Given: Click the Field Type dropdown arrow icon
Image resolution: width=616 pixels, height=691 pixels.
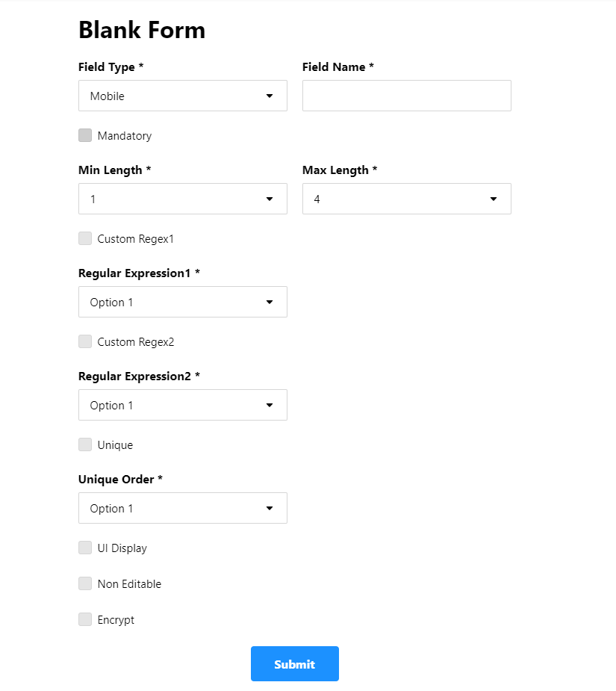Looking at the screenshot, I should pos(270,96).
